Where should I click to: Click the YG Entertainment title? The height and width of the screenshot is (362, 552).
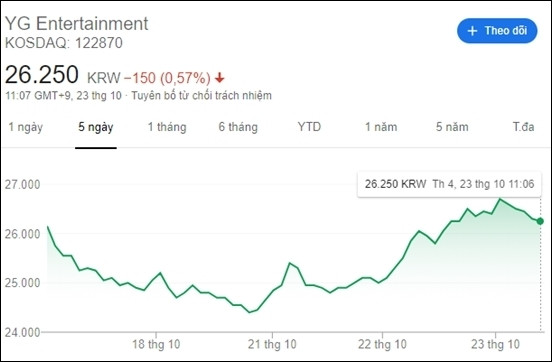tap(76, 24)
